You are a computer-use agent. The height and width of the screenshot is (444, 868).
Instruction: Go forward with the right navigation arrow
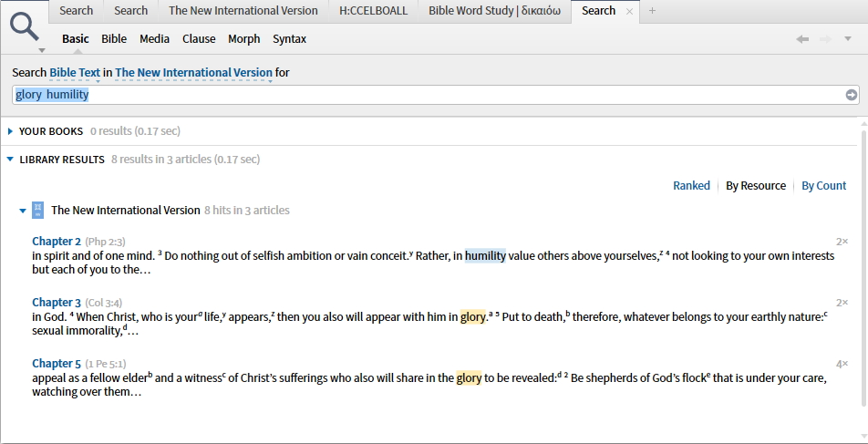point(825,39)
